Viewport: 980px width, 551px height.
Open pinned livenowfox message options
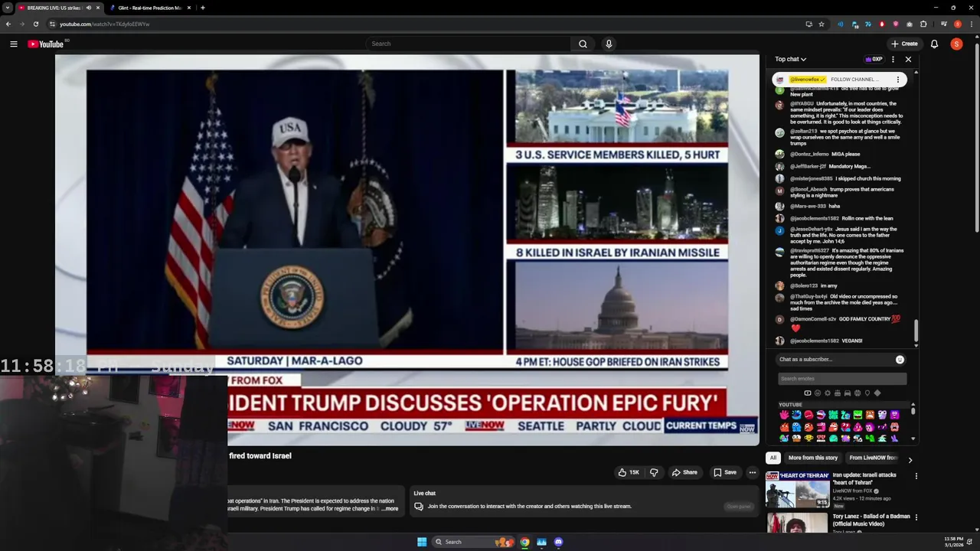[x=898, y=80]
